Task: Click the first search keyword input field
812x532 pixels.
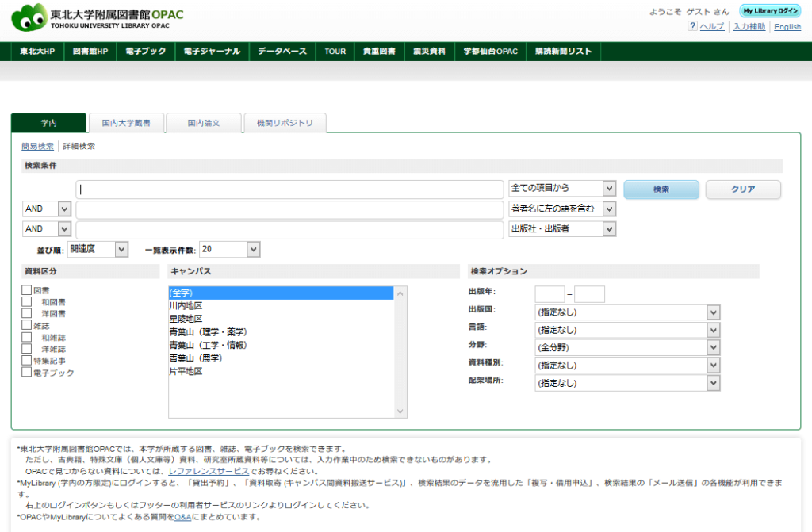Action: 289,189
